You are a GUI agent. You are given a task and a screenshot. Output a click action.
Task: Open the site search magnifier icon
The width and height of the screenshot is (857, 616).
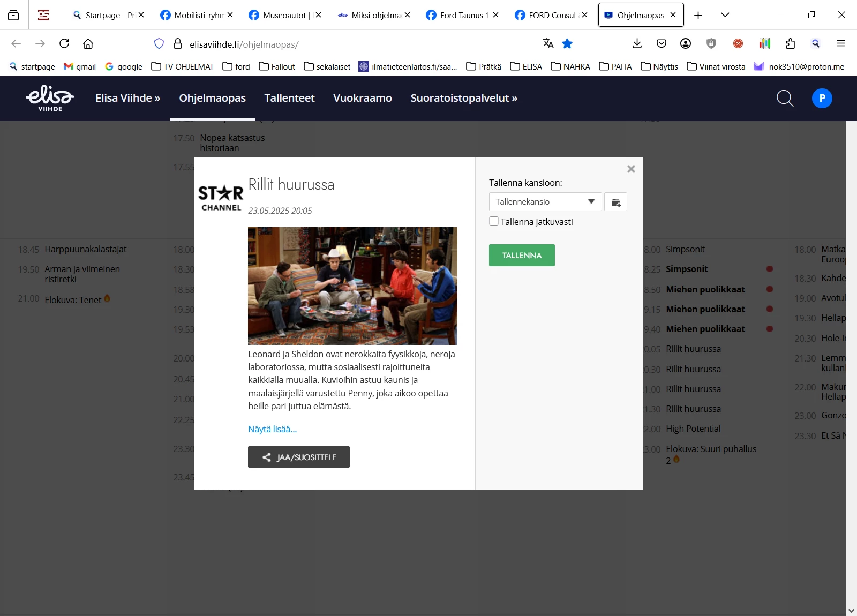tap(785, 98)
